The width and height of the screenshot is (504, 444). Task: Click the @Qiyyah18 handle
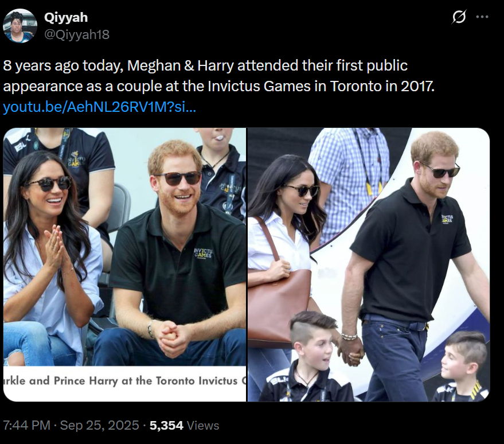pos(77,34)
